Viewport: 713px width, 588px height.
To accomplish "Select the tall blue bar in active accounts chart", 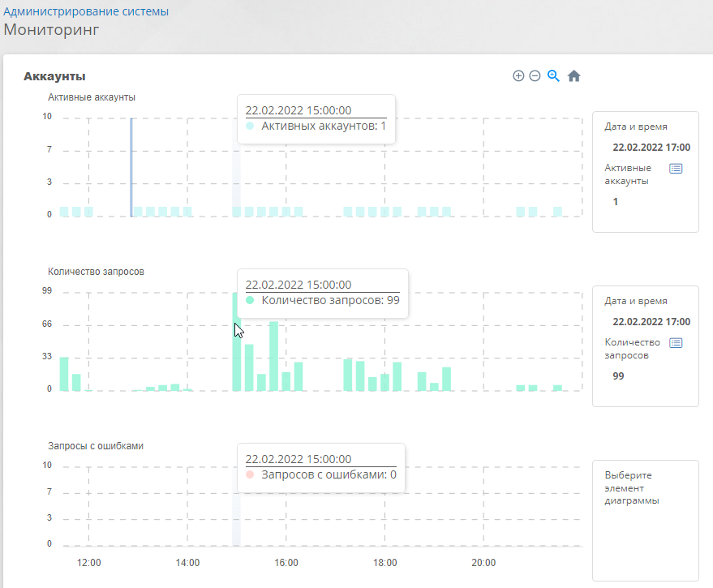I will pos(131,167).
